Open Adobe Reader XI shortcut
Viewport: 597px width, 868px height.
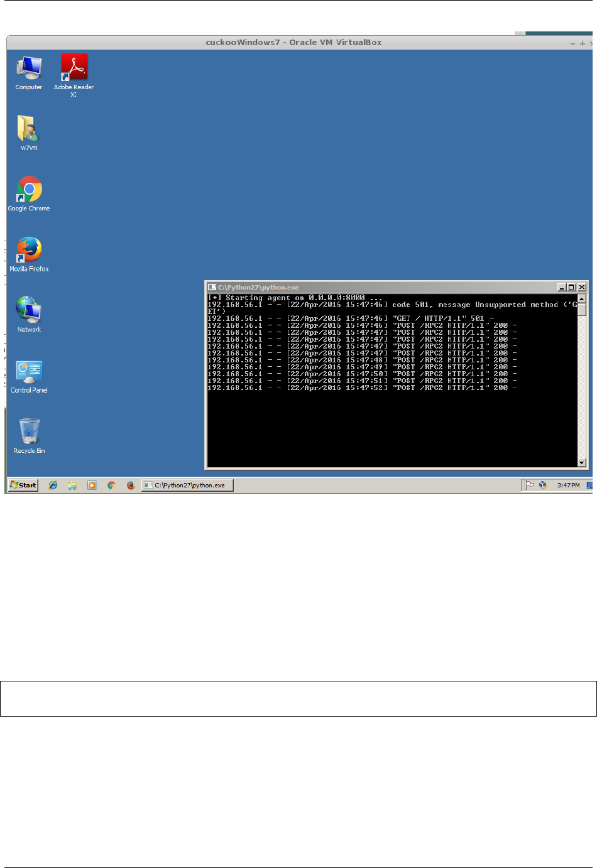pyautogui.click(x=74, y=75)
